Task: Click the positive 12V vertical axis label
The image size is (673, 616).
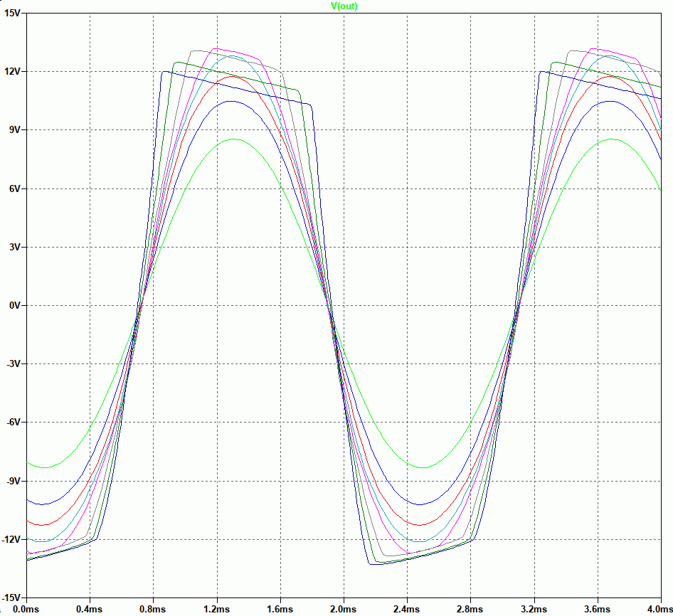Action: click(x=13, y=72)
